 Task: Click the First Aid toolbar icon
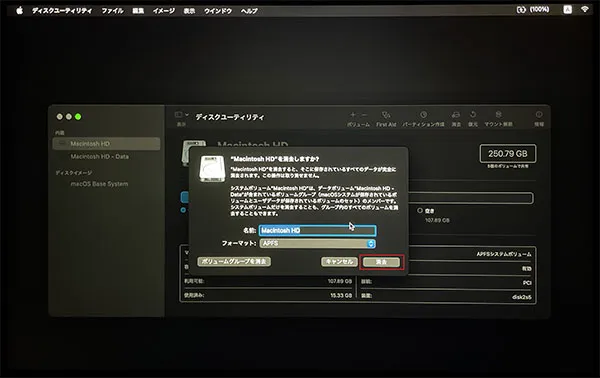pos(386,115)
